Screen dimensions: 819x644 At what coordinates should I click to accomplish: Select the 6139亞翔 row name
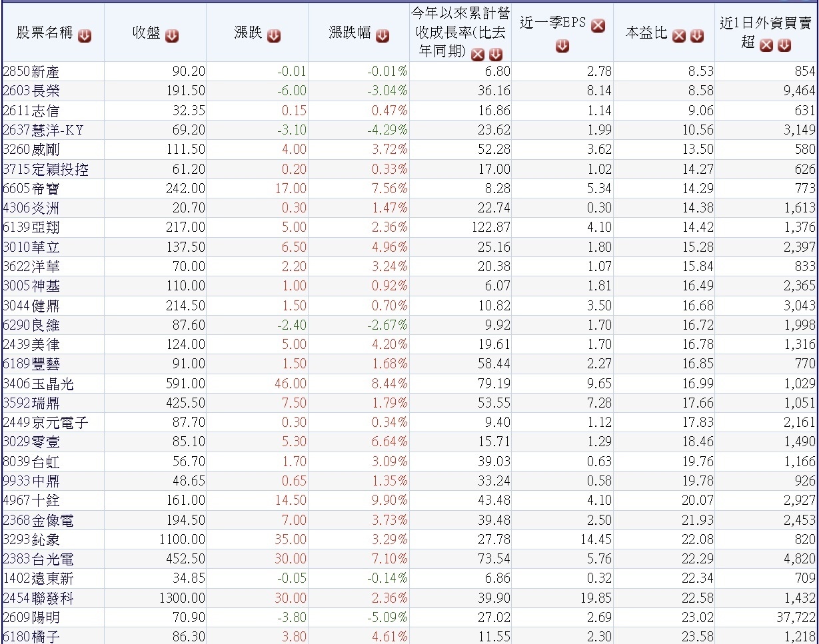click(x=31, y=228)
